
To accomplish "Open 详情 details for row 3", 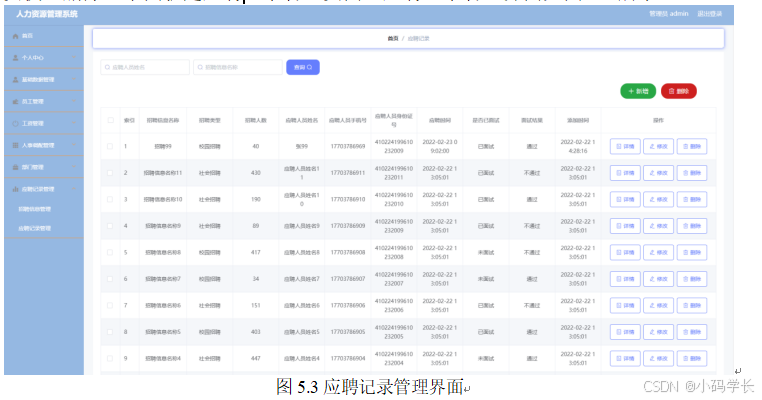I will tap(625, 199).
